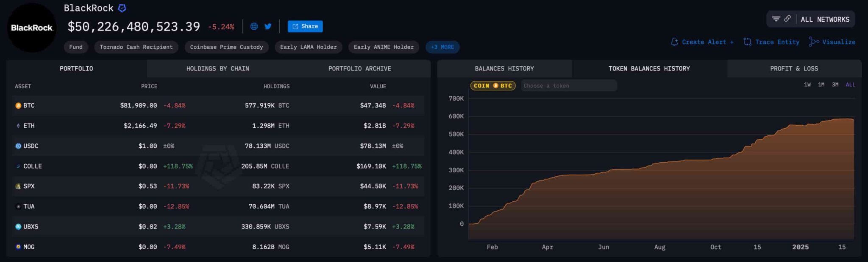Click Create Alert link
Image resolution: width=868 pixels, height=262 pixels.
pyautogui.click(x=703, y=42)
